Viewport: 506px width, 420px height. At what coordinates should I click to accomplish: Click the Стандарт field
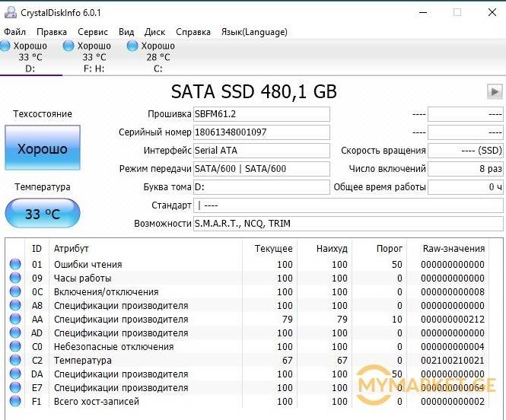coord(348,205)
